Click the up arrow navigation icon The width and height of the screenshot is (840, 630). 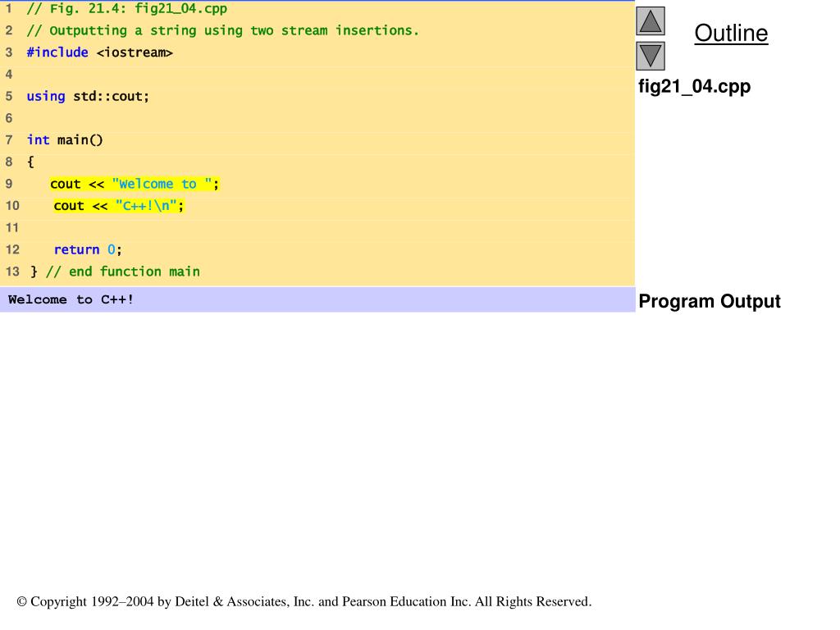[651, 21]
